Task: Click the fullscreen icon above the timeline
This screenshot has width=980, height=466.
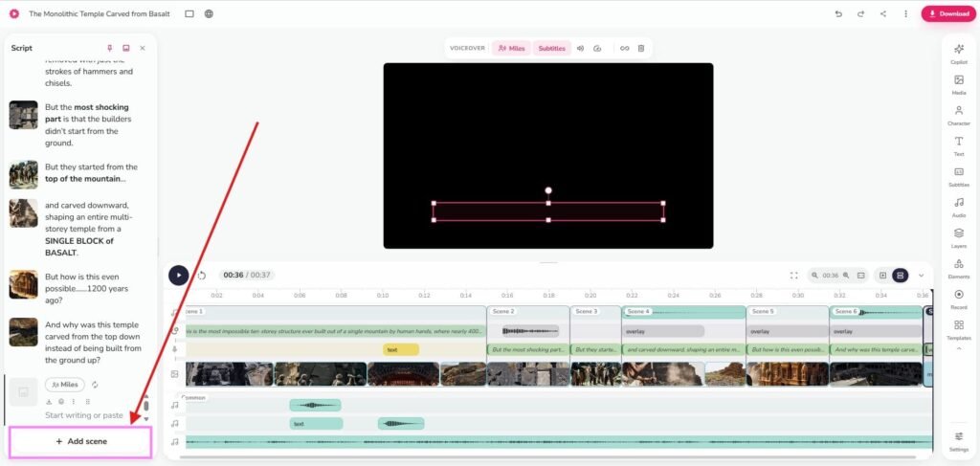Action: (x=793, y=275)
